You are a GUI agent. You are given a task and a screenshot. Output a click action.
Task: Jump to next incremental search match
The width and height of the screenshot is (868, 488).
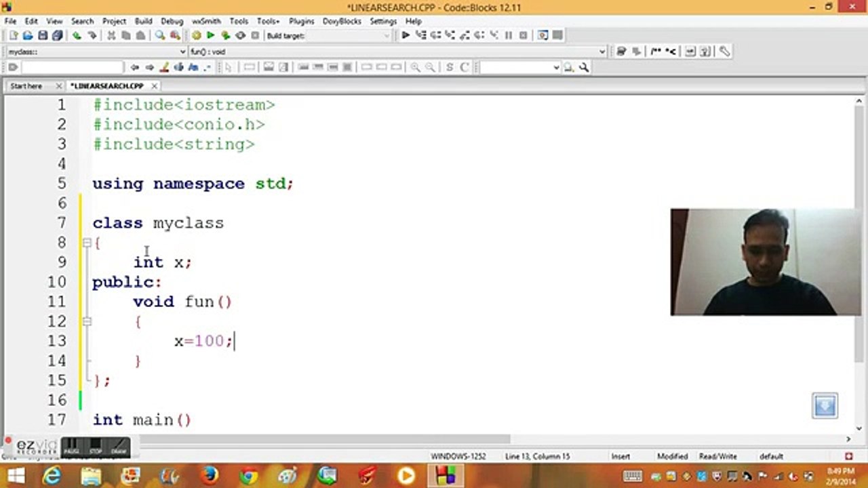[x=149, y=67]
